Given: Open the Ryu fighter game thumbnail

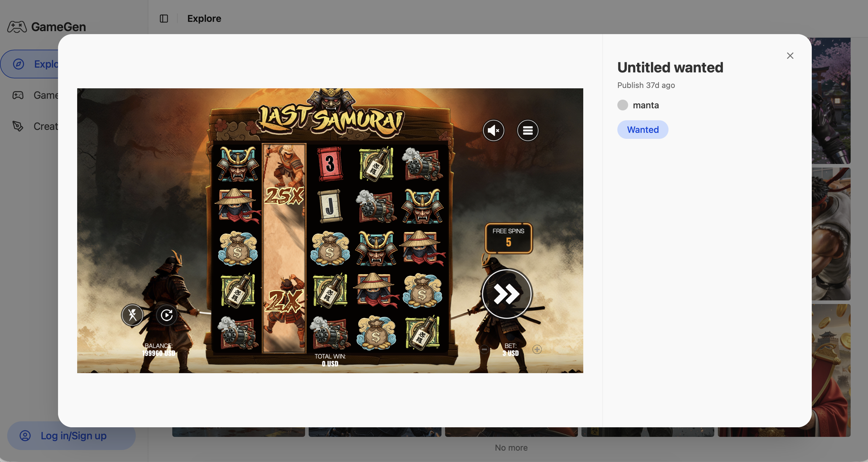Looking at the screenshot, I should coord(831,234).
